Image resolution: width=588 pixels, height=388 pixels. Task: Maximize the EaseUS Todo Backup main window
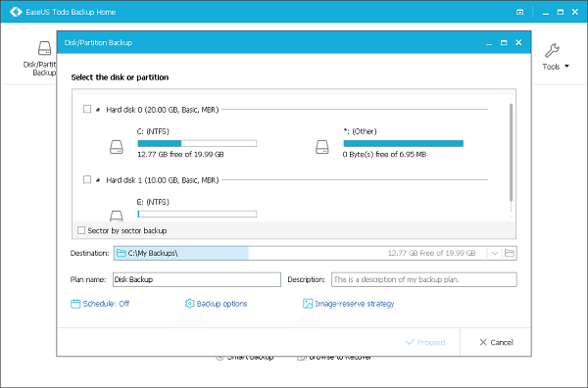(561, 12)
